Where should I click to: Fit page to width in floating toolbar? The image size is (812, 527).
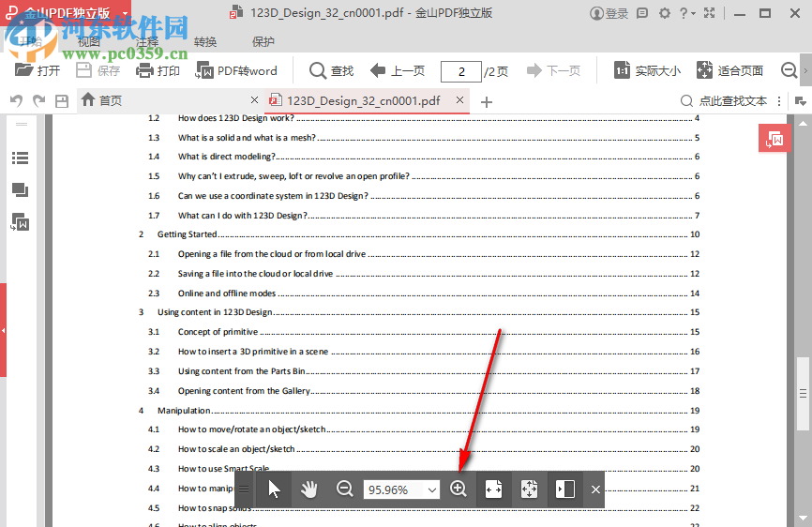[494, 489]
